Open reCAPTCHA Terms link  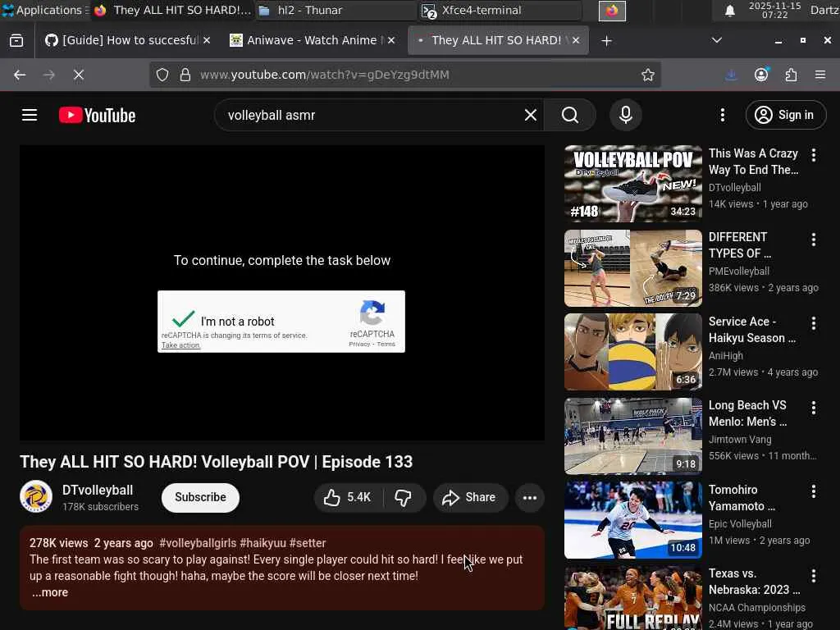pyautogui.click(x=386, y=345)
